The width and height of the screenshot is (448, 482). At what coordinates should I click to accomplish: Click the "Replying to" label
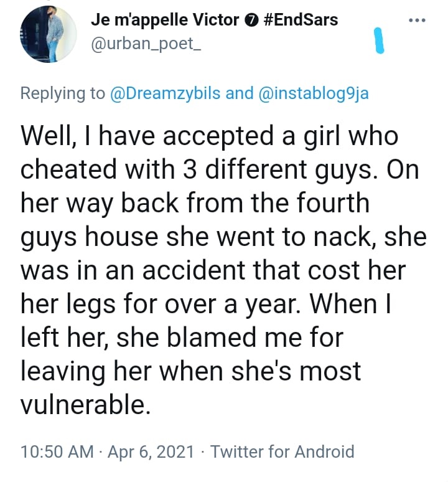(x=63, y=93)
